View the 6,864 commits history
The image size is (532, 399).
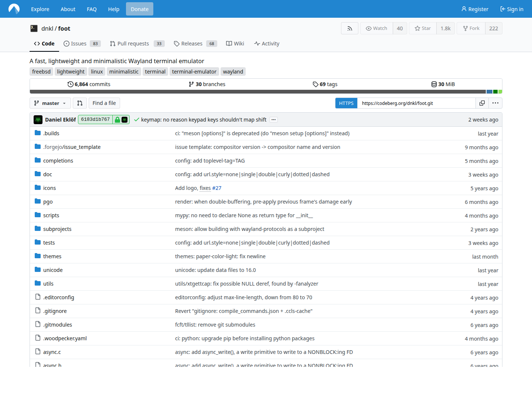point(89,84)
